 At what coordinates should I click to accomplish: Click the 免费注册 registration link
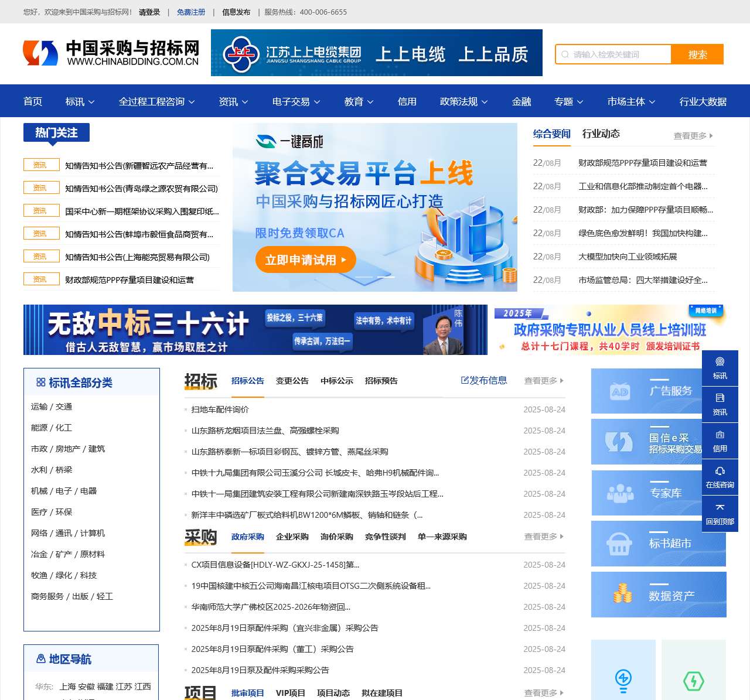click(193, 12)
